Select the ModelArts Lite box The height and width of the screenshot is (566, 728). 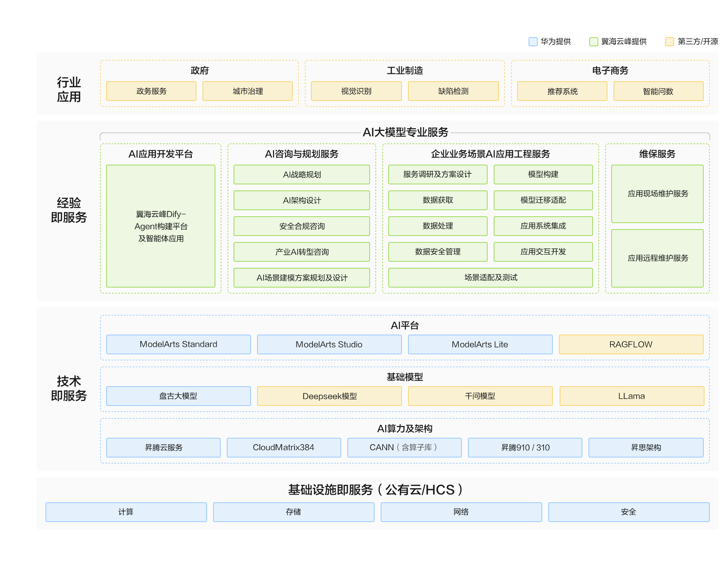[x=480, y=344]
